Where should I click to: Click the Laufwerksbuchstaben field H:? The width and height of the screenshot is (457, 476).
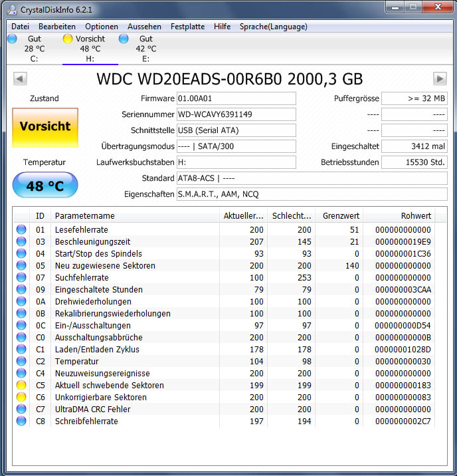click(x=236, y=162)
